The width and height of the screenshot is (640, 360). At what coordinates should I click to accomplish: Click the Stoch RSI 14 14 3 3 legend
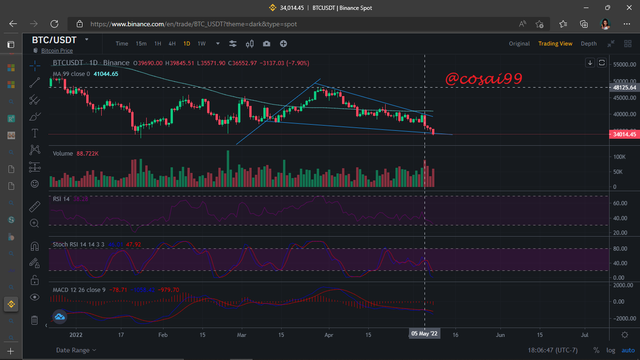click(x=78, y=244)
